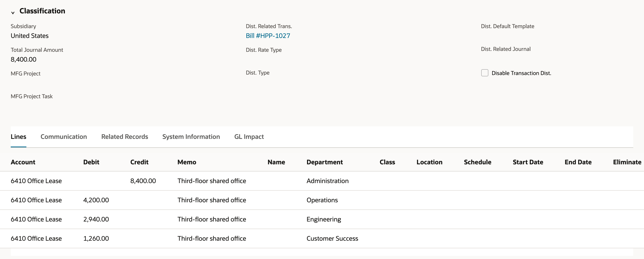Click the Total Journal Amount value 8,400.00
This screenshot has width=644, height=259.
23,59
